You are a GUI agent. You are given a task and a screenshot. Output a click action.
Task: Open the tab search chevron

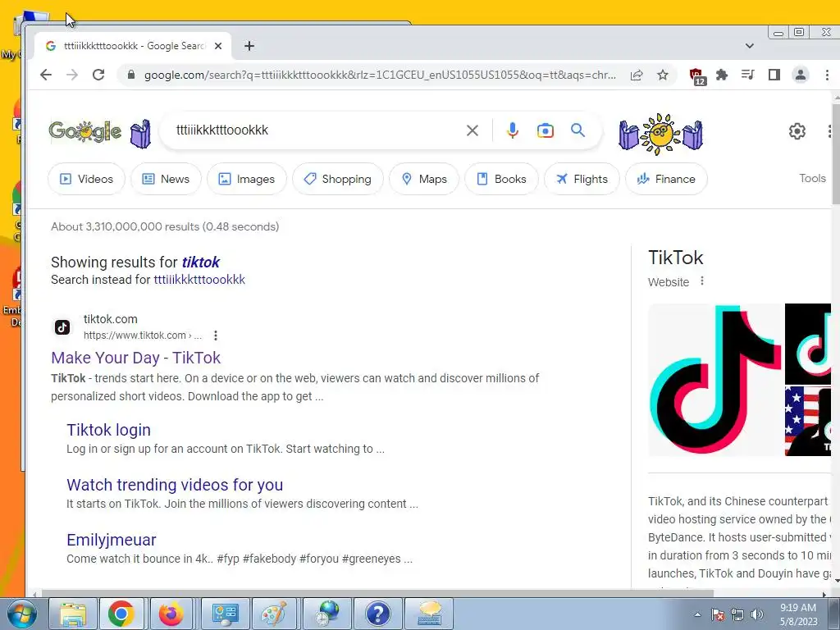pyautogui.click(x=750, y=46)
